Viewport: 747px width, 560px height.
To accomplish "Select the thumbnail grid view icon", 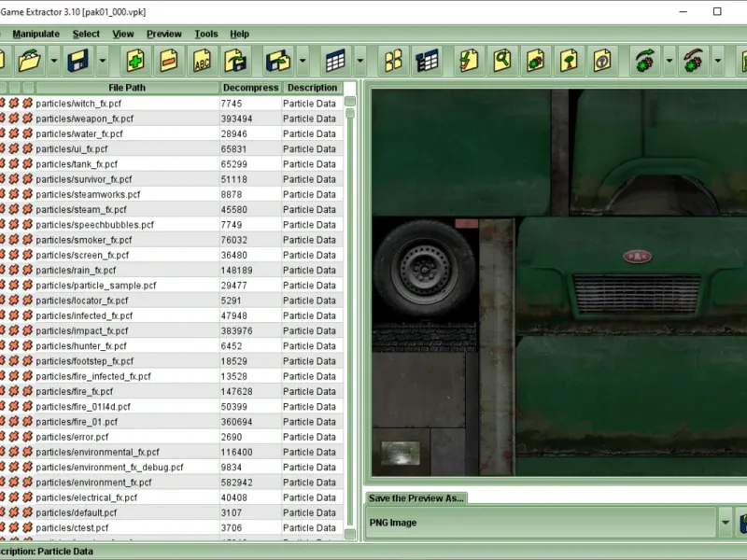I will tap(393, 61).
